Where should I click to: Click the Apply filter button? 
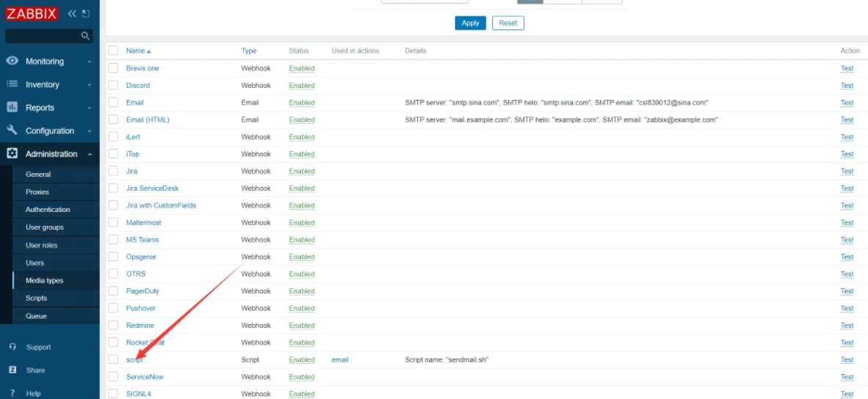point(471,23)
